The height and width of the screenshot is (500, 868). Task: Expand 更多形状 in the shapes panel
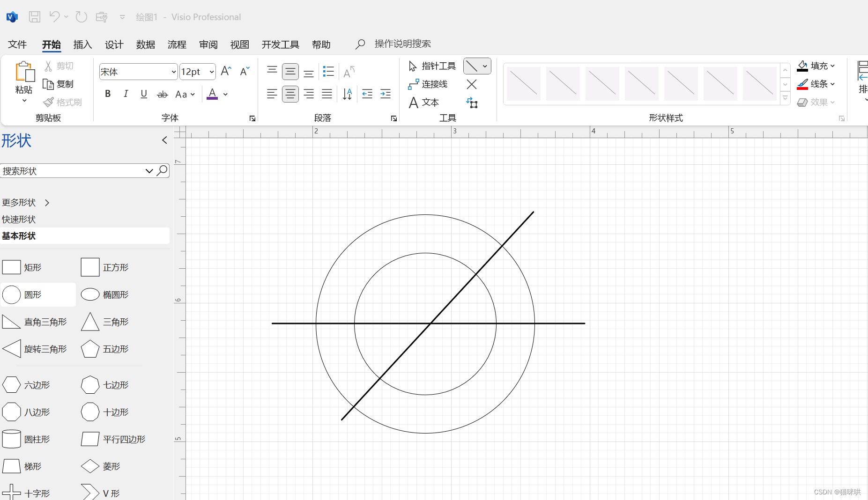pyautogui.click(x=27, y=202)
